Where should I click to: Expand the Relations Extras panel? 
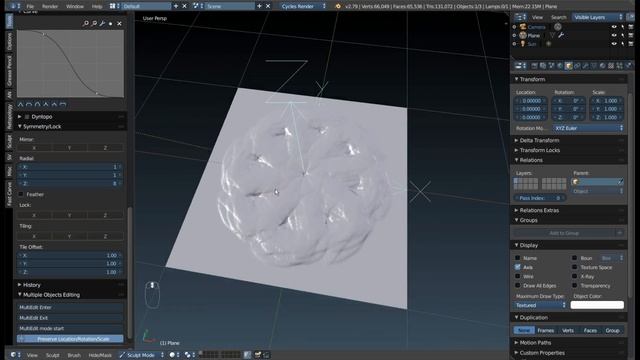coord(516,210)
